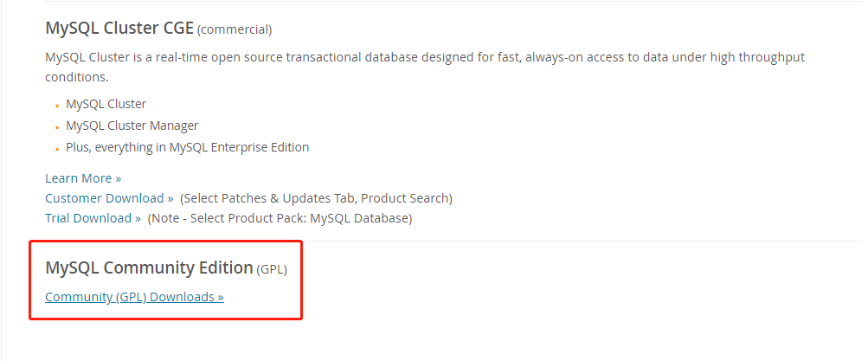Image resolution: width=868 pixels, height=361 pixels.
Task: Click the MySQL Cluster CGE heading
Action: point(119,29)
